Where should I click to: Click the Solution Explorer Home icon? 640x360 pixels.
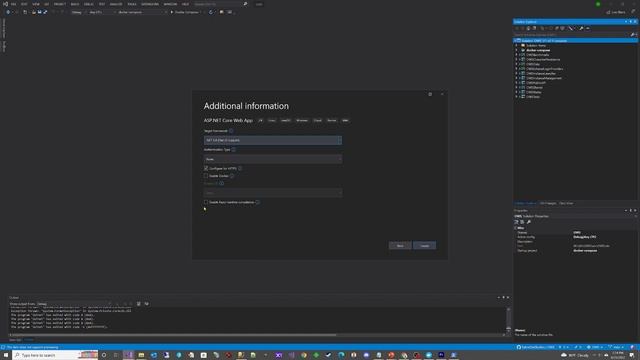click(528, 28)
